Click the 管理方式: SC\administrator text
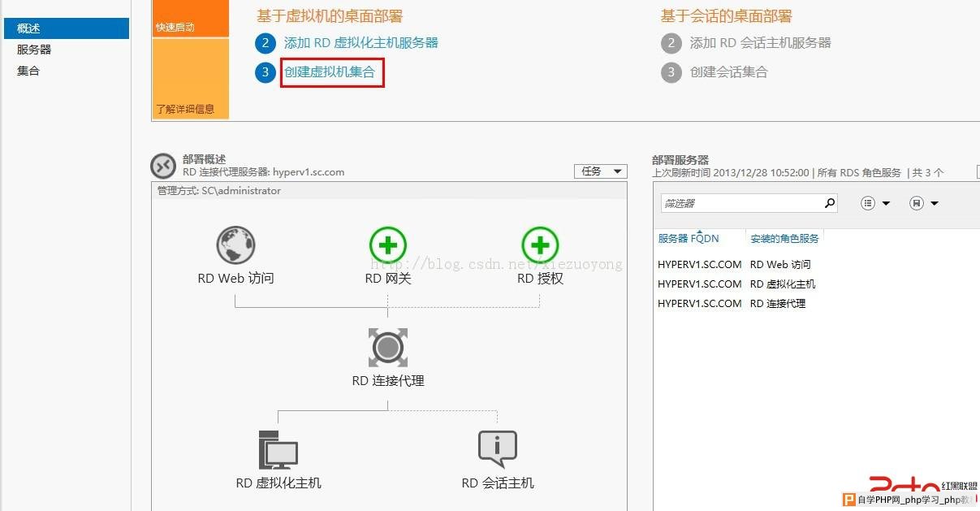This screenshot has width=980, height=511. [x=219, y=191]
